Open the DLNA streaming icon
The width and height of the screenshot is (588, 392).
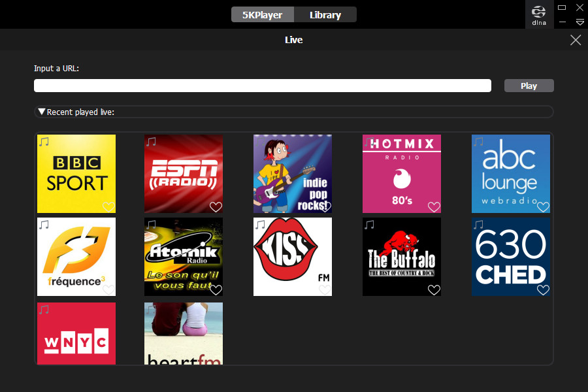click(x=539, y=14)
